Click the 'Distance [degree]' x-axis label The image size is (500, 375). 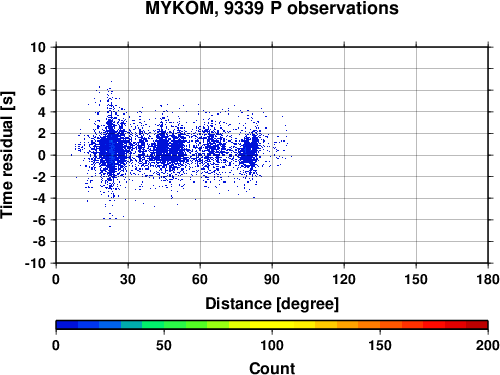(x=272, y=304)
